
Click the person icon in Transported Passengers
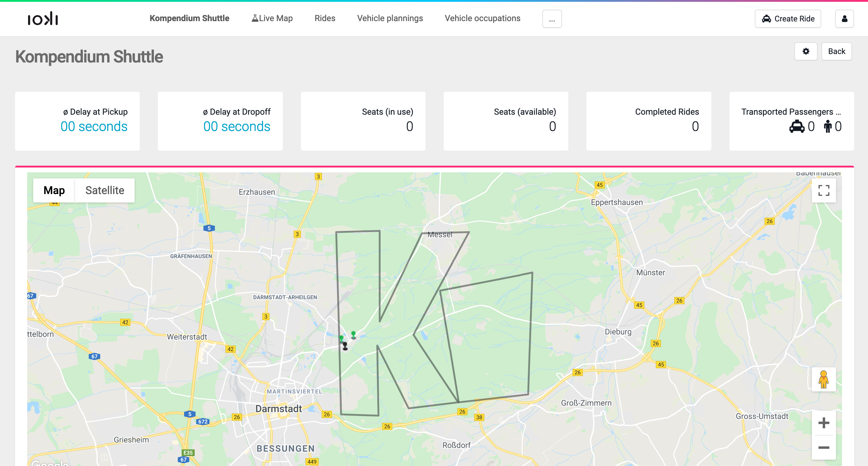point(828,127)
